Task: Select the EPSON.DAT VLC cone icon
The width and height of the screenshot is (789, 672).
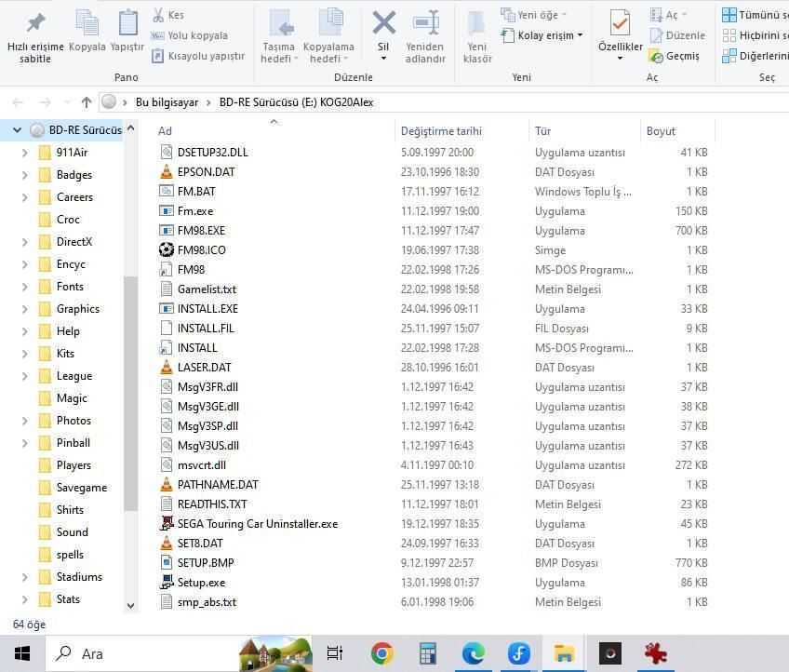Action: tap(166, 171)
